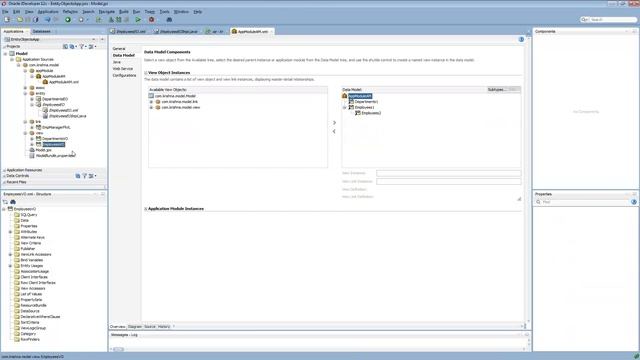Screen dimensions: 640x360
Task: Select ModelBundle.properties in the Projects tree
Action: coord(55,156)
